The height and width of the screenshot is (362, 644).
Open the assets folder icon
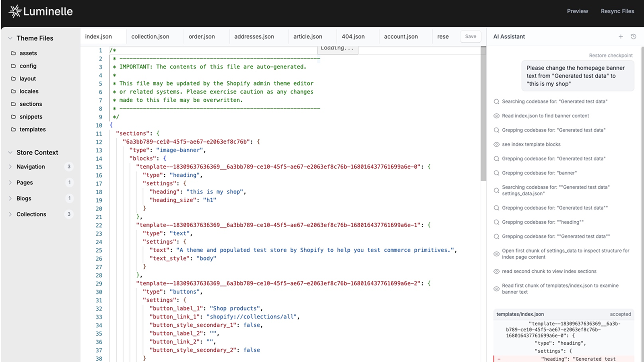(12, 53)
